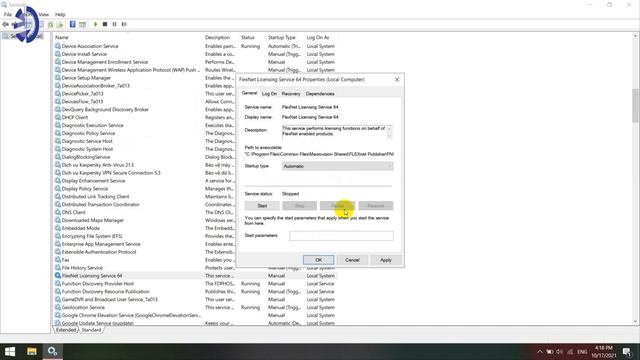The width and height of the screenshot is (640, 360).
Task: Show hidden tray icons chevron
Action: [x=540, y=351]
